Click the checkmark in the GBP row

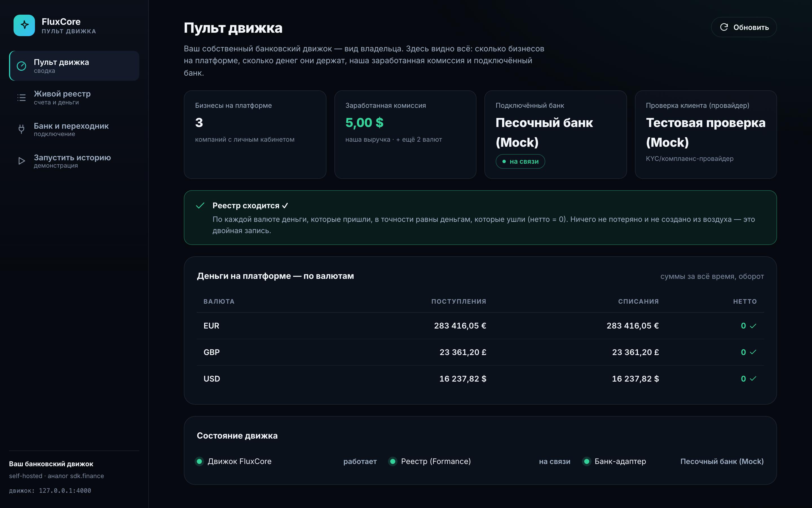click(753, 352)
